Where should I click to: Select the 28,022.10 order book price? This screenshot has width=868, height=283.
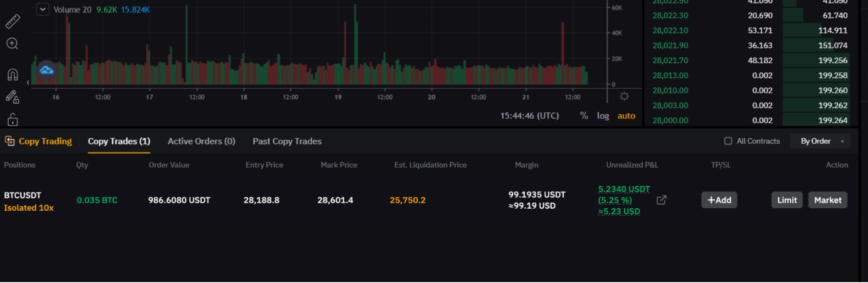[x=670, y=31]
